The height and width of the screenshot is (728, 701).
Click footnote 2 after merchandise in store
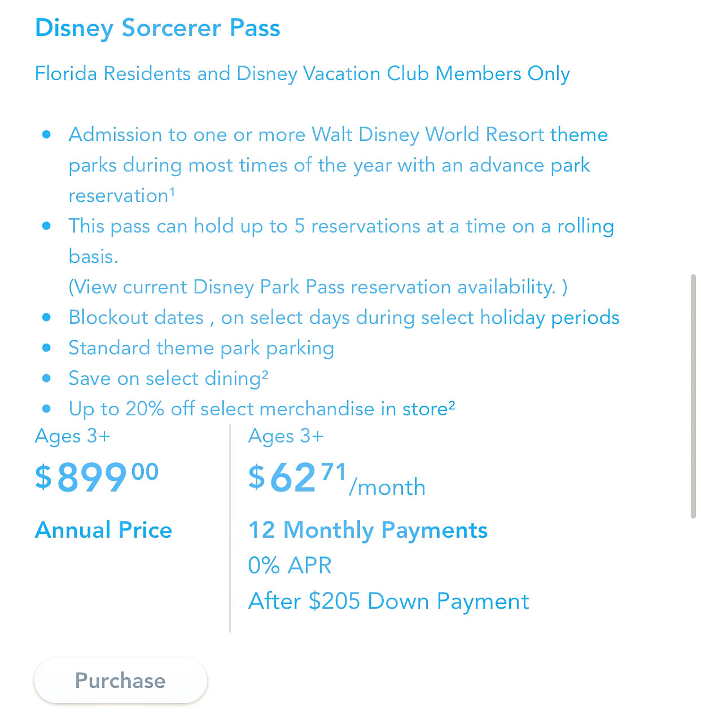click(452, 404)
